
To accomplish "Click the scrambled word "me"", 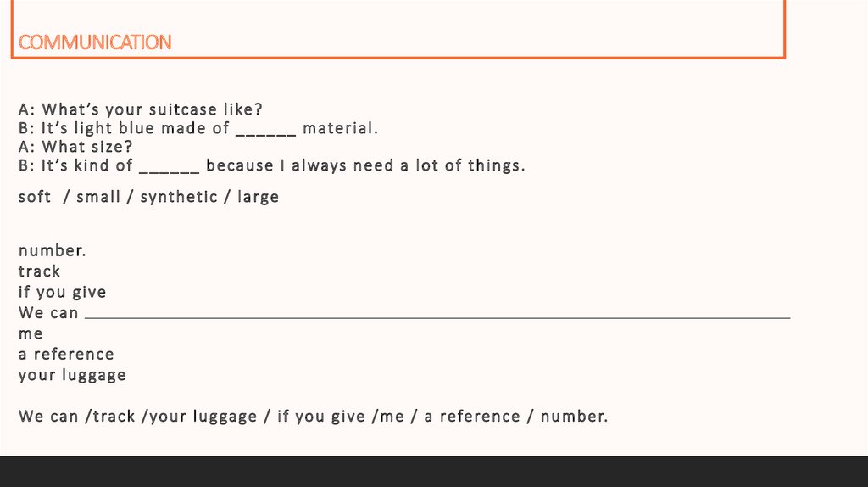I will (x=31, y=333).
